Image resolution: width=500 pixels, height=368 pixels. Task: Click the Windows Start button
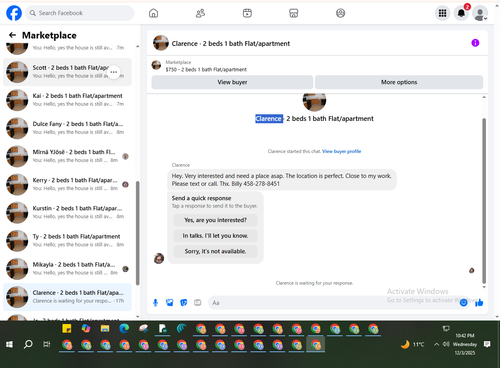coord(9,344)
